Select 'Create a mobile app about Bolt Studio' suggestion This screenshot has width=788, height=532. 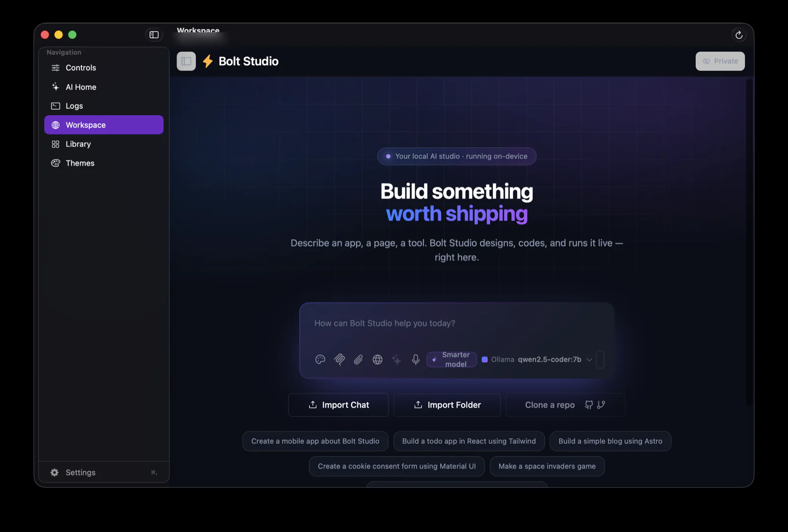315,441
